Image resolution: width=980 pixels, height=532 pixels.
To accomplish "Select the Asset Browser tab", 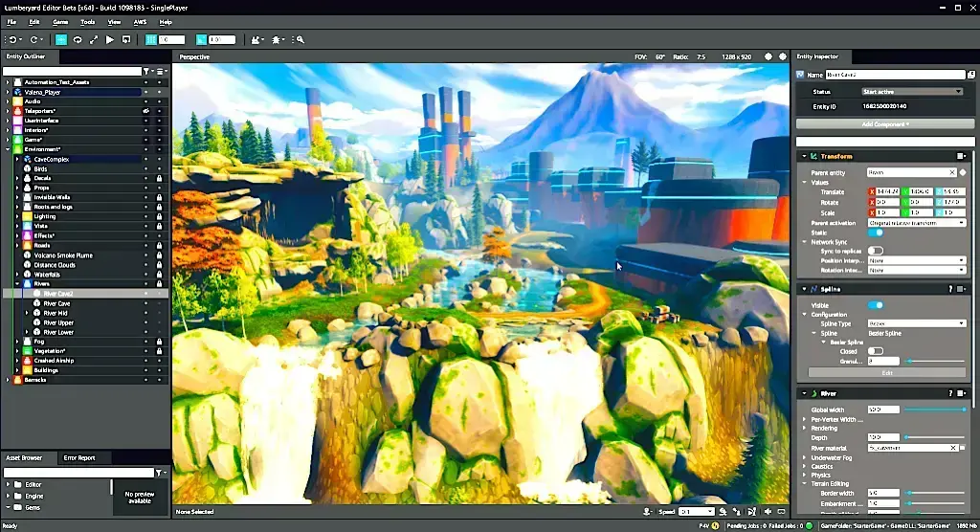I will [x=24, y=457].
